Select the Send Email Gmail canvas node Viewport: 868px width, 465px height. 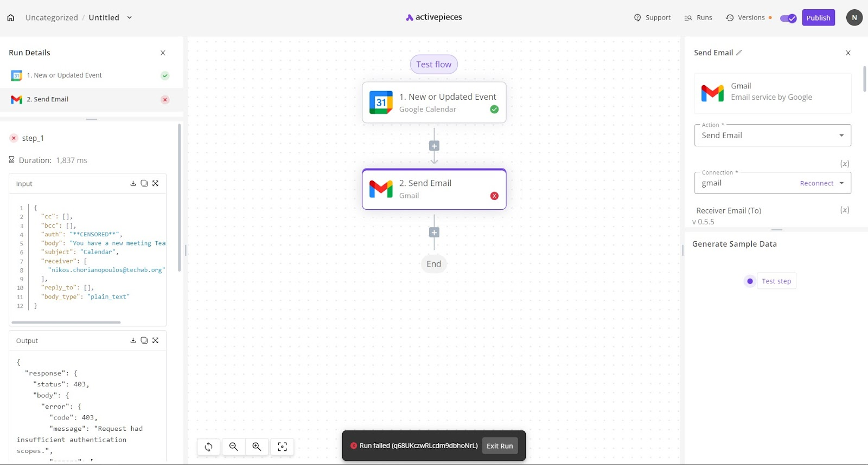[434, 189]
